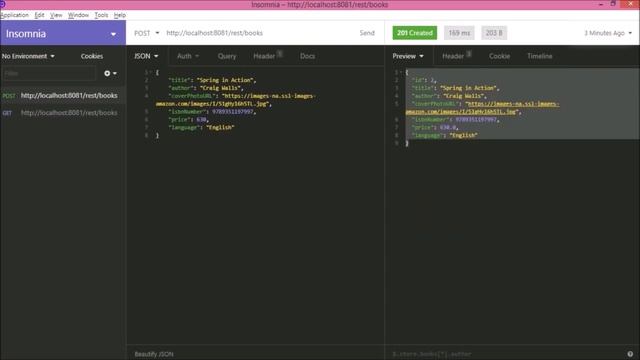Switch to the Query tab
Screen dimensions: 640x360
(x=227, y=56)
